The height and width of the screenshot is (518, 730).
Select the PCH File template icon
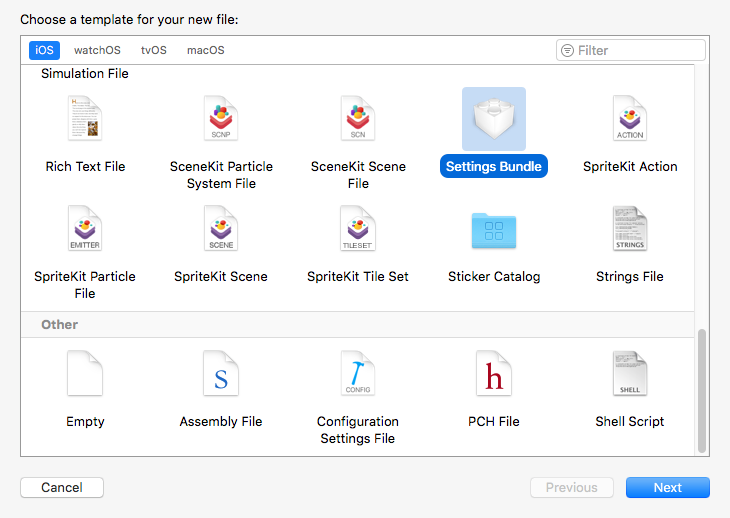click(x=494, y=374)
